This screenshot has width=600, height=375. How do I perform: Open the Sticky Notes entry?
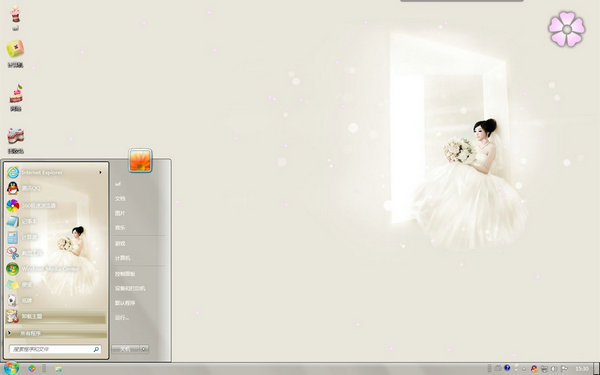56,285
